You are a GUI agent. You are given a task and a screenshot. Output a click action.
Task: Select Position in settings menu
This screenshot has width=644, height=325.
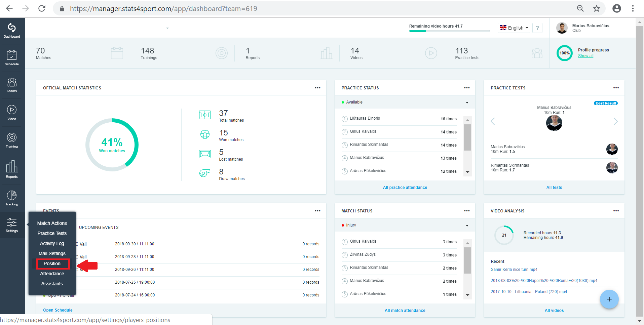coord(52,263)
